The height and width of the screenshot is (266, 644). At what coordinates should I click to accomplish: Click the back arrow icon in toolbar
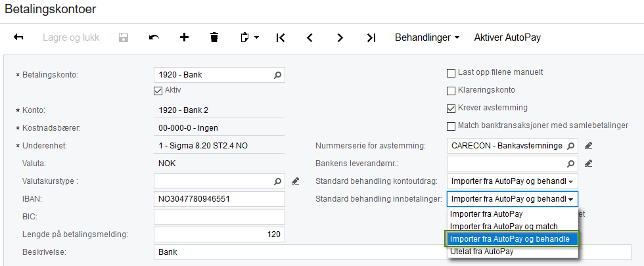click(x=18, y=37)
